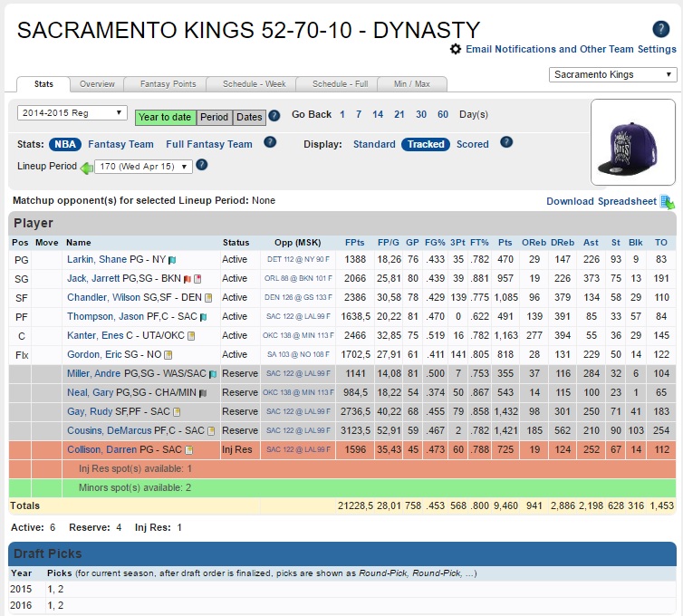Open Kanter, Enes player link
The image size is (683, 616).
coord(95,335)
